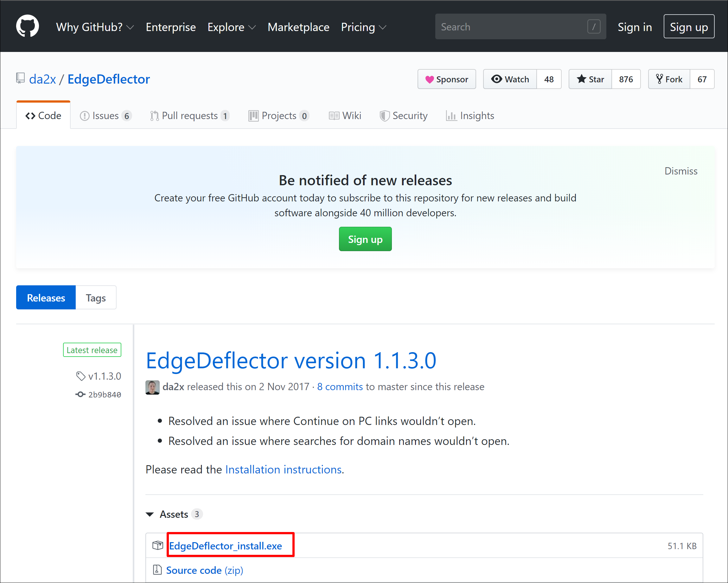Viewport: 728px width, 583px height.
Task: Open the Issues tab
Action: click(105, 116)
